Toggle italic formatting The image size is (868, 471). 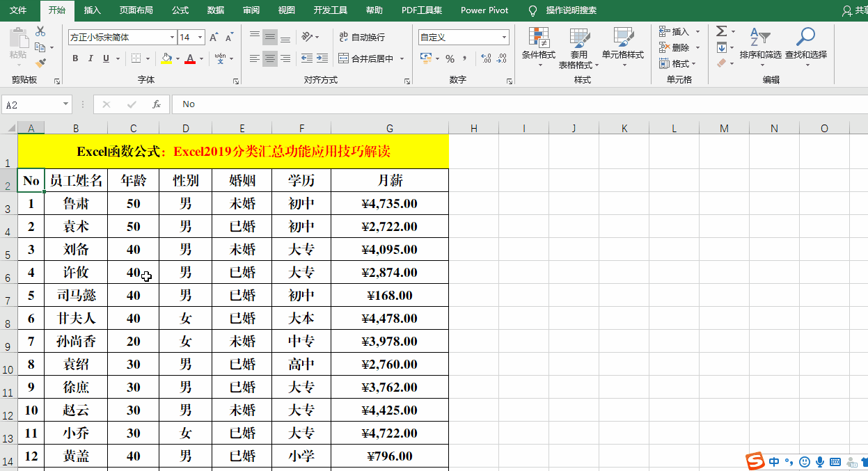pyautogui.click(x=91, y=59)
